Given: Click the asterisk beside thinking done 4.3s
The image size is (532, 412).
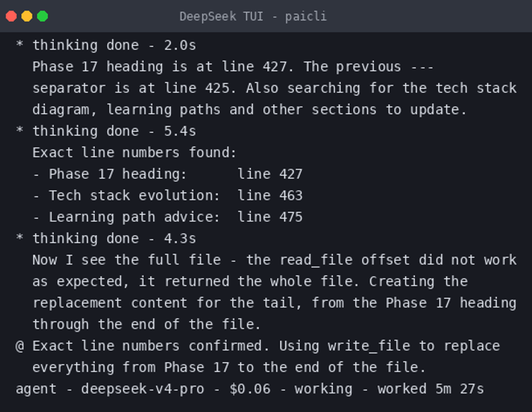Looking at the screenshot, I should [20, 238].
